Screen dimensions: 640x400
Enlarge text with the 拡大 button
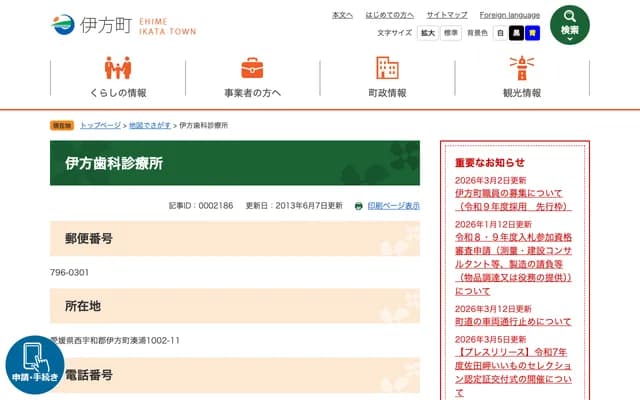tap(427, 33)
